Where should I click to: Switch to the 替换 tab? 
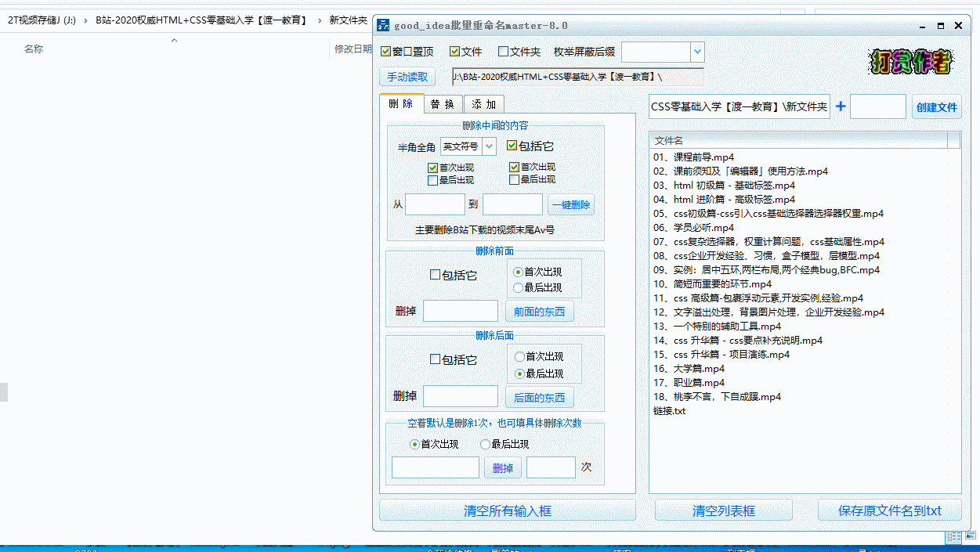(443, 104)
